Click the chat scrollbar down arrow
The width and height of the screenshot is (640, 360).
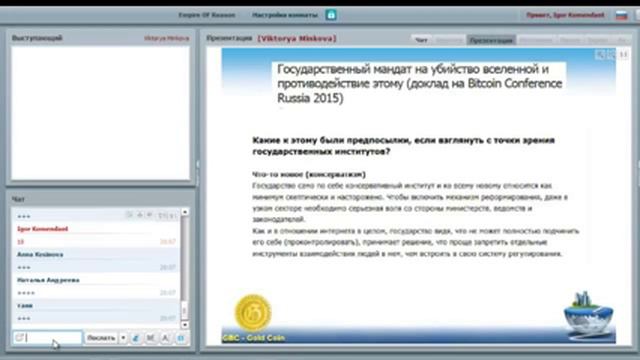(x=184, y=325)
